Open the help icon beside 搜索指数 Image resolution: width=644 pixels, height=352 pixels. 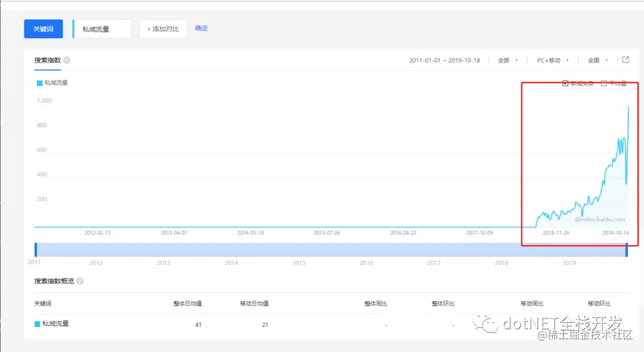pyautogui.click(x=67, y=60)
